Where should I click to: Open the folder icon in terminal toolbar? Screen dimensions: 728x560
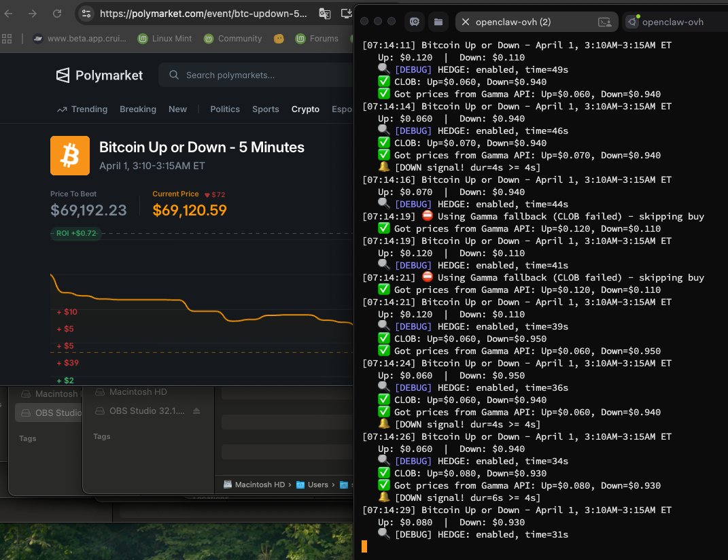[x=438, y=22]
